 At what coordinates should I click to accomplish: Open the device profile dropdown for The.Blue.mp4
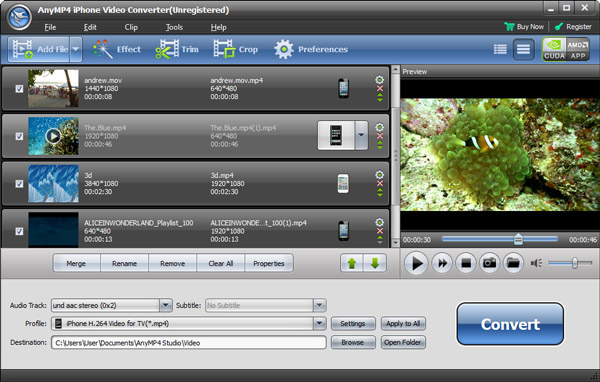361,135
